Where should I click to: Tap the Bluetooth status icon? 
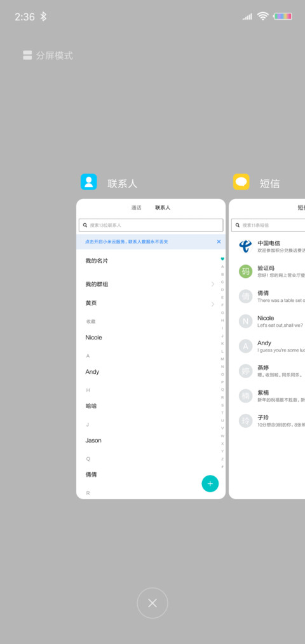pos(43,17)
